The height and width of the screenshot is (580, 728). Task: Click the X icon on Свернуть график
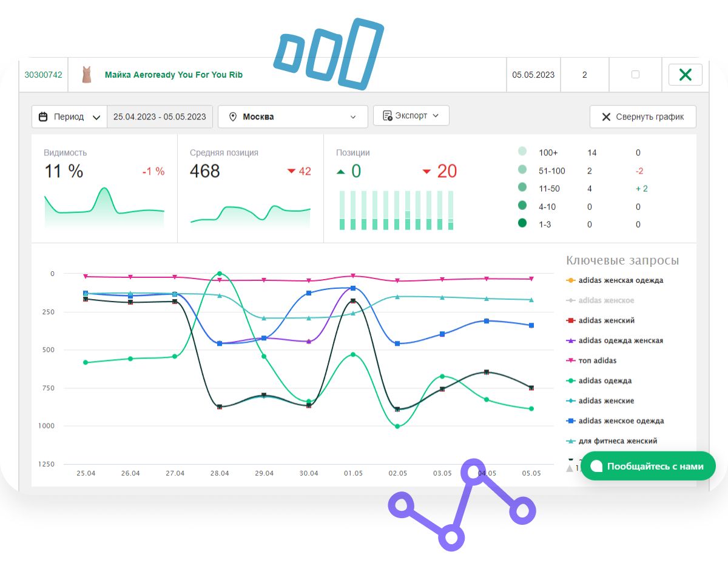[605, 117]
